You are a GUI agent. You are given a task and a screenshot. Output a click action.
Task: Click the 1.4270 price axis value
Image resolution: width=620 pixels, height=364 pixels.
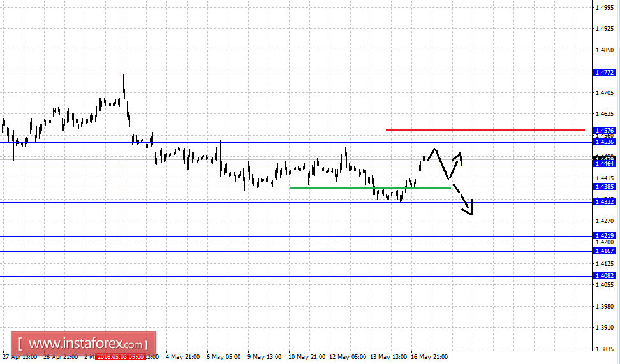(x=605, y=221)
